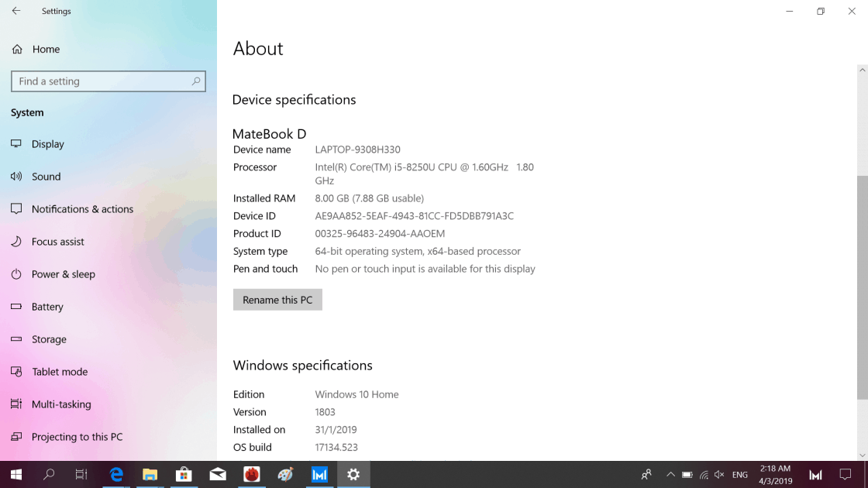Click the page scrollbar thumb
The height and width of the screenshot is (488, 868).
[x=862, y=287]
